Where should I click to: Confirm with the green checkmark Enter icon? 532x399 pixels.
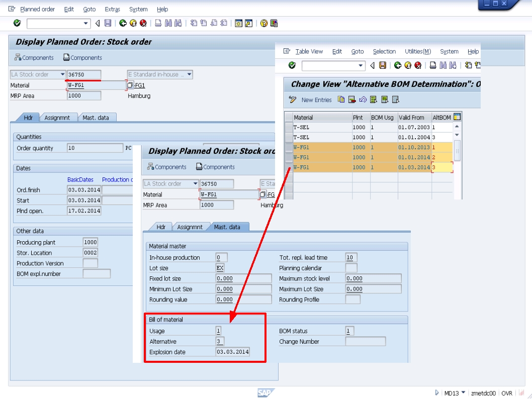[x=17, y=22]
